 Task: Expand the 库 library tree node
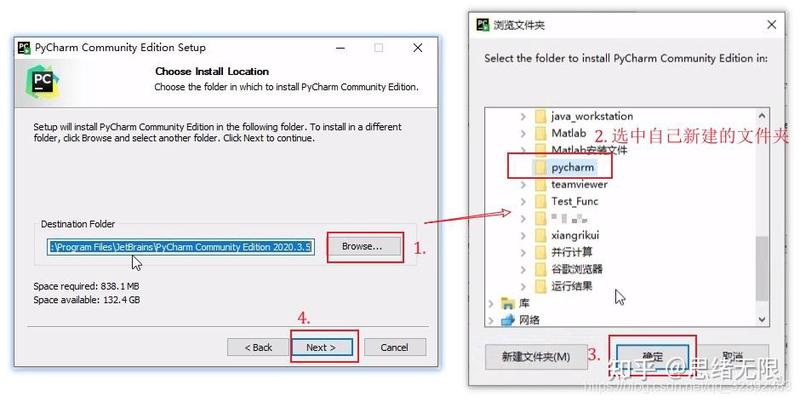pyautogui.click(x=491, y=304)
